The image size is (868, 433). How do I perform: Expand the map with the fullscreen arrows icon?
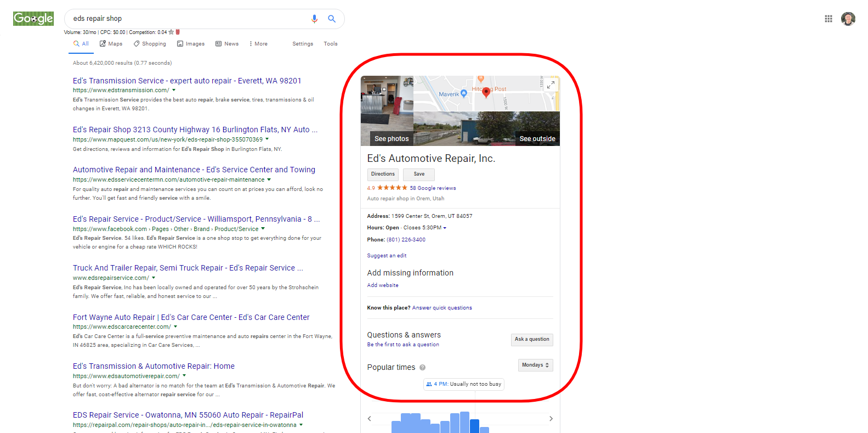pyautogui.click(x=551, y=85)
